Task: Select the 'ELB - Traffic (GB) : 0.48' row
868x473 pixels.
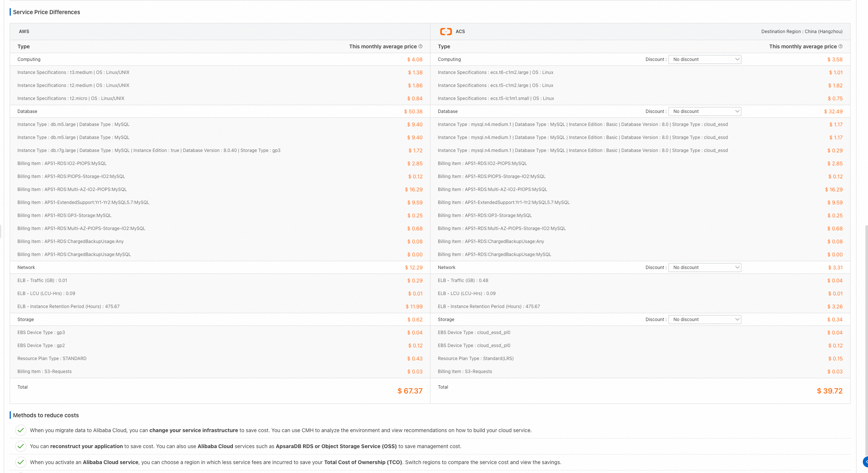Action: pos(640,281)
